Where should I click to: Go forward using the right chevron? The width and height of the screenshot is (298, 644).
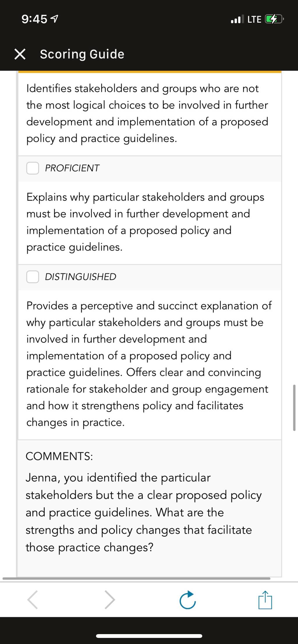click(110, 600)
